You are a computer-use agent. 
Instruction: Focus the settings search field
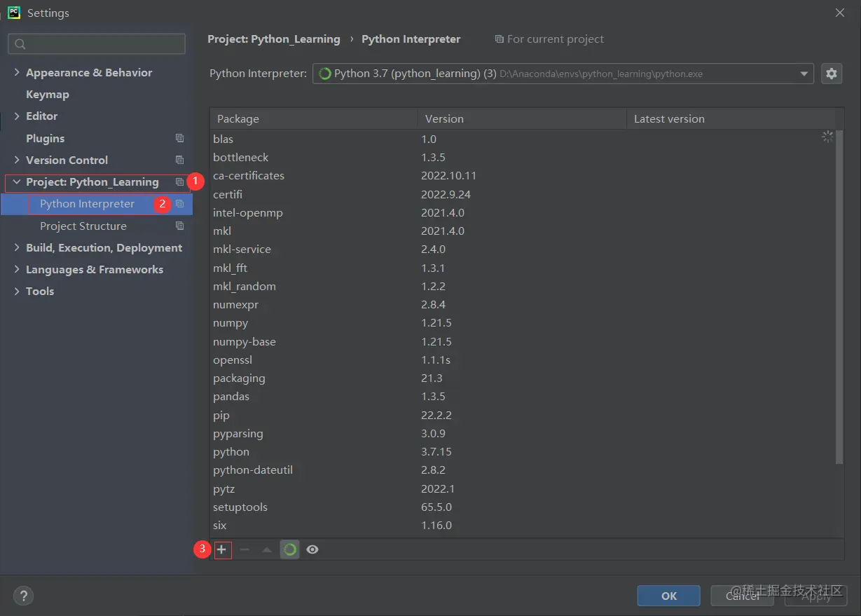[x=97, y=44]
